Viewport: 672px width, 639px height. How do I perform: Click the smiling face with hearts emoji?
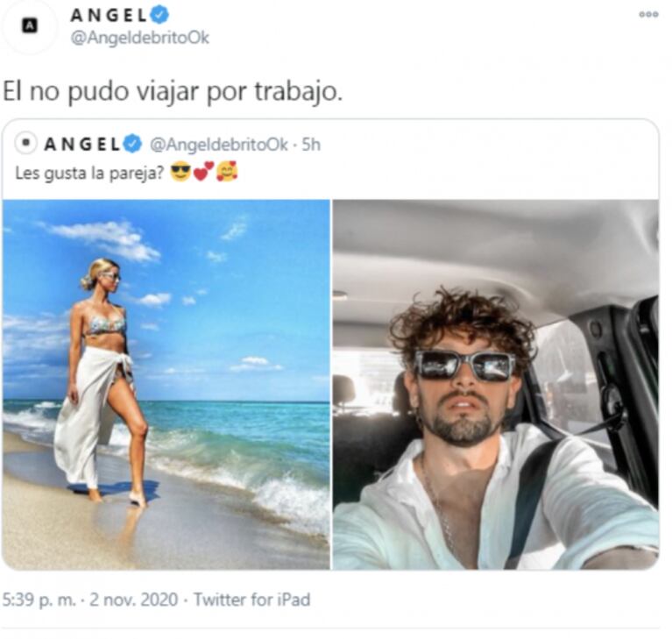tap(227, 172)
